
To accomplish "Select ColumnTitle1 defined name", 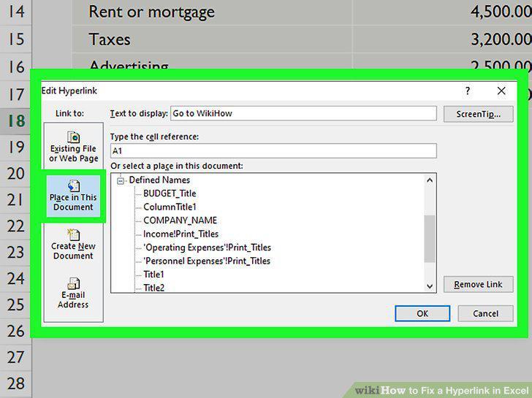I will 170,207.
